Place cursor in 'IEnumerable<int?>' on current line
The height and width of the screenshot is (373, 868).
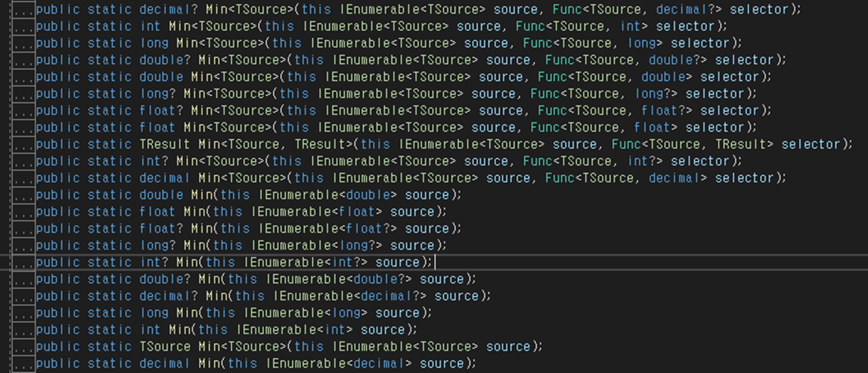pos(306,262)
